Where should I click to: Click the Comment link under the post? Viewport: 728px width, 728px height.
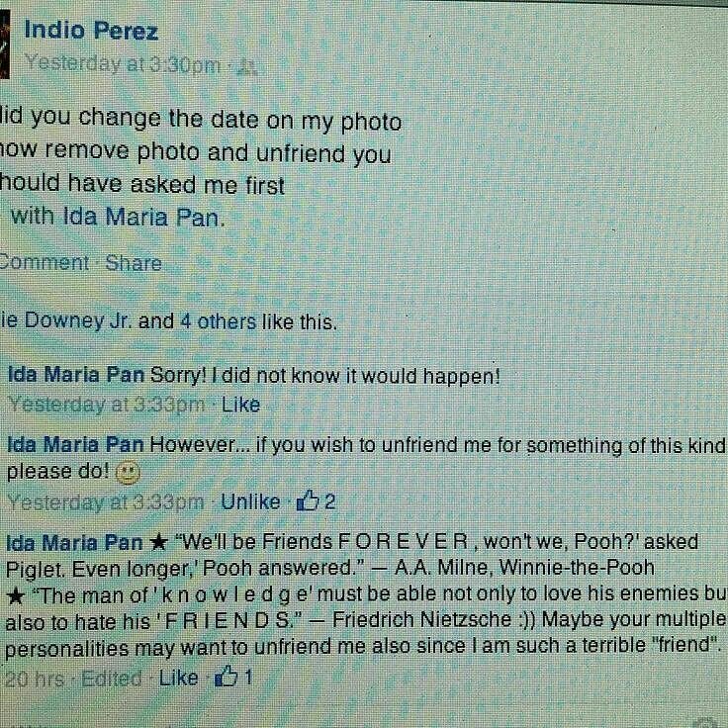(45, 263)
